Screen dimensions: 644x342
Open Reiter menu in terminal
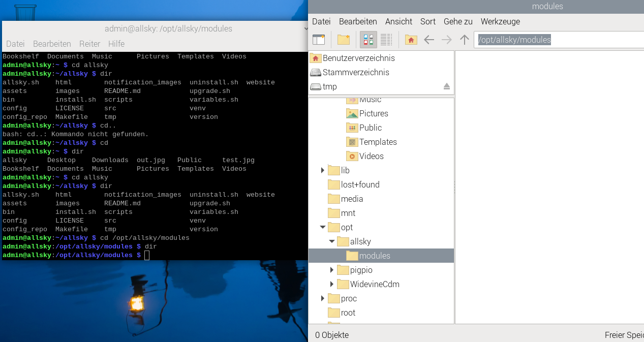coord(89,44)
